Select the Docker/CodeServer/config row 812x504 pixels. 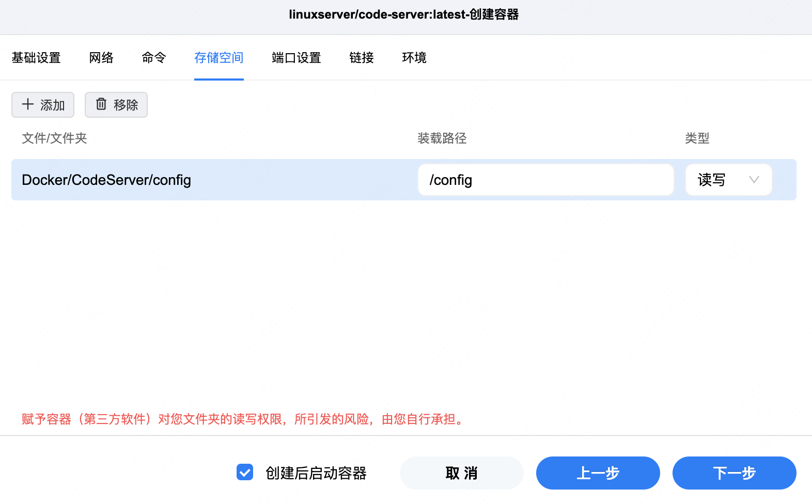coord(404,180)
